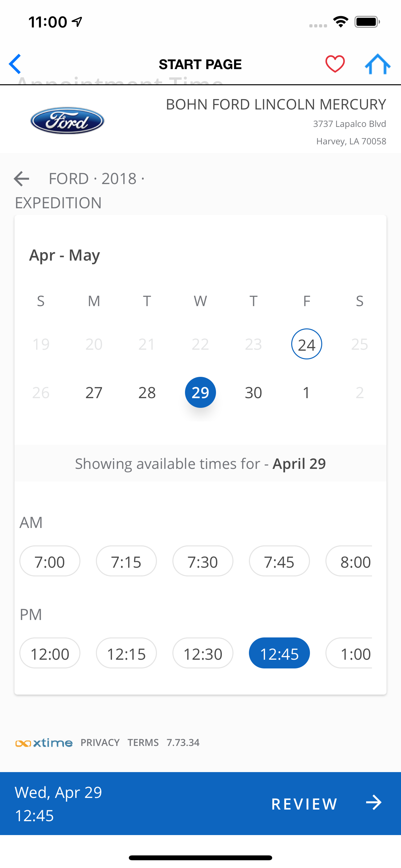This screenshot has height=868, width=401.
Task: Tap the Ford oval logo
Action: point(67,121)
